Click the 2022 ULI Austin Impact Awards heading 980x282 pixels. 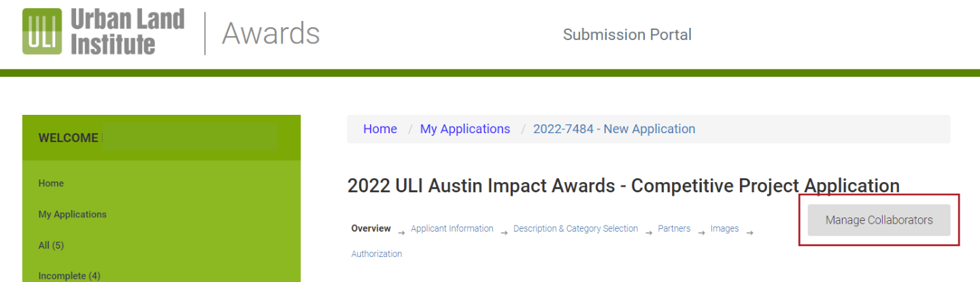(623, 186)
